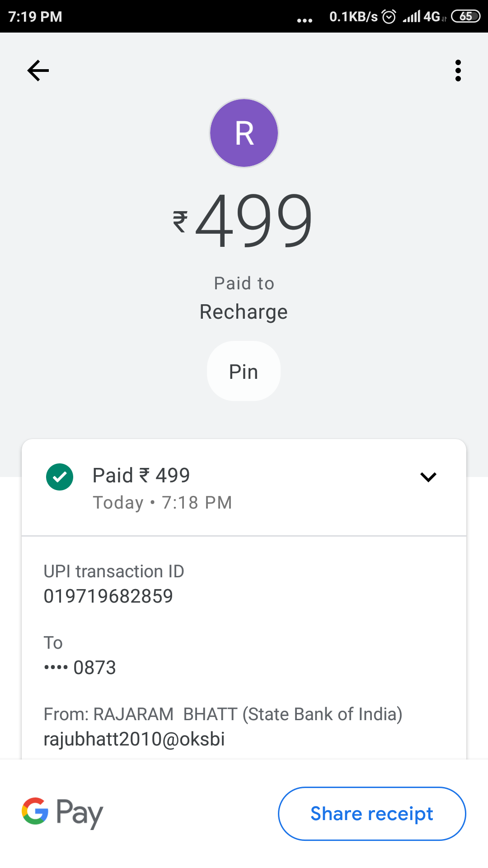
Task: Open the three-dot overflow menu
Action: [x=458, y=71]
